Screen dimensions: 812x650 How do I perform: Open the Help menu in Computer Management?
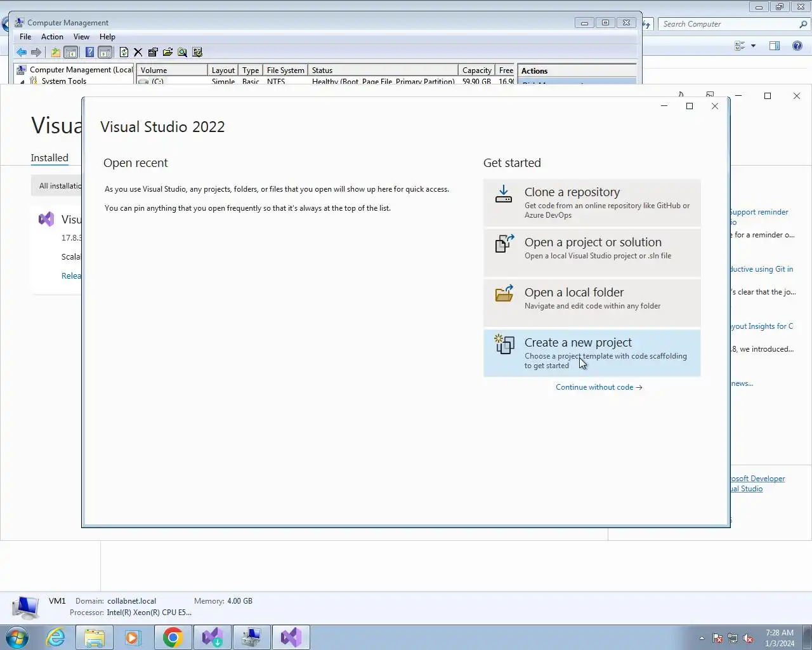coord(107,37)
